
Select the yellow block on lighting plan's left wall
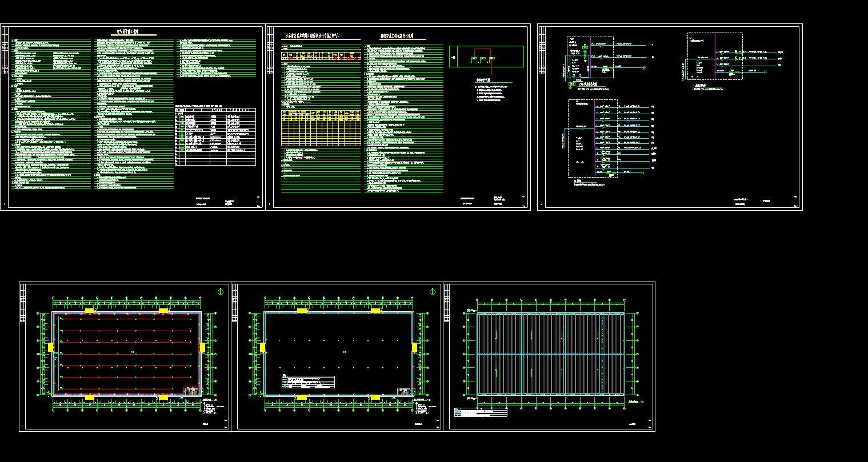click(51, 347)
